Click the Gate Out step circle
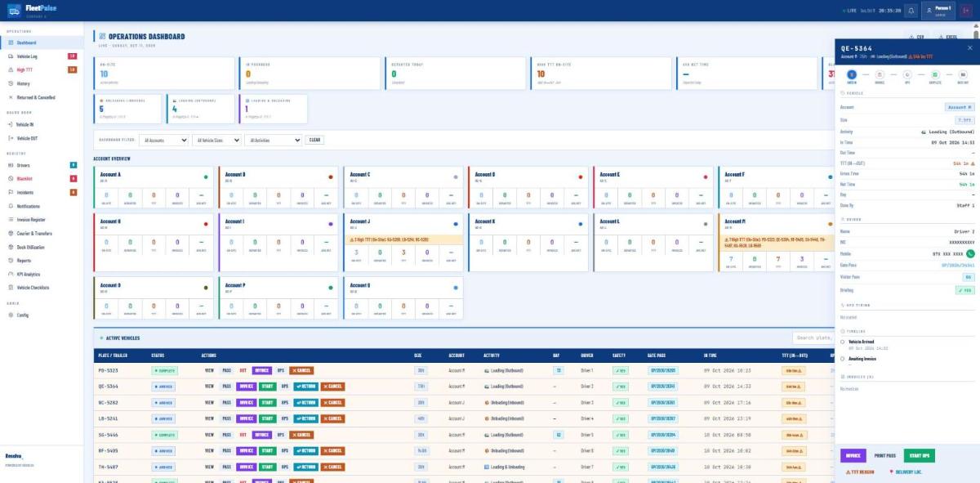 (x=963, y=74)
